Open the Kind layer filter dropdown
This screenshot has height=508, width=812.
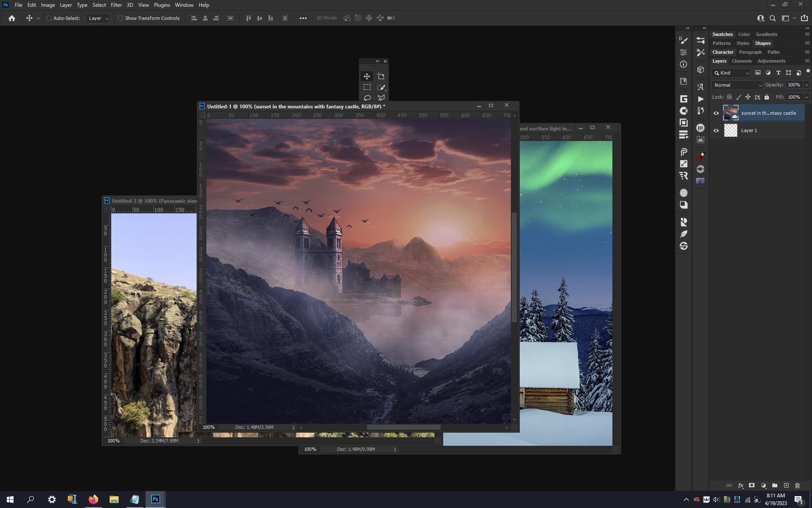click(x=732, y=73)
